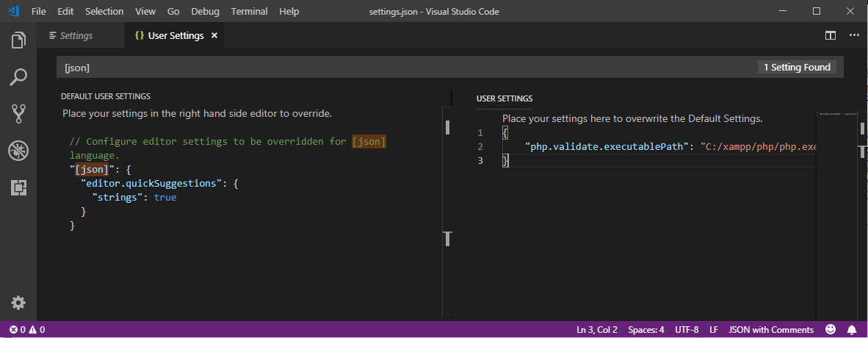
Task: Click the comment about overriding editor settings
Action: [x=228, y=148]
